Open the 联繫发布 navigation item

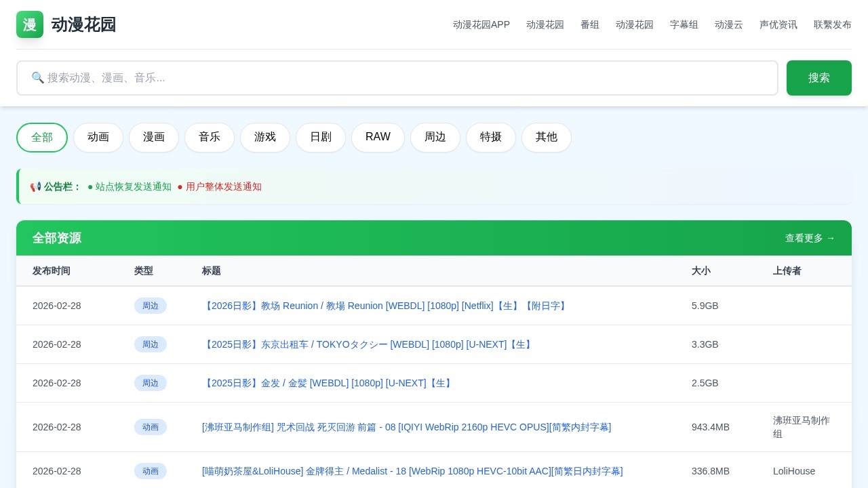click(x=833, y=24)
